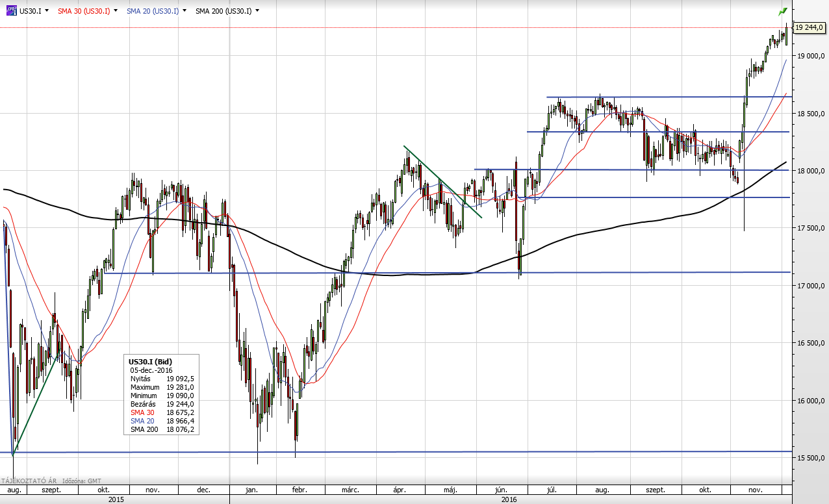Click the 'Bezárás 19 244,0' row
Image resolution: width=829 pixels, height=504 pixels.
click(x=162, y=404)
